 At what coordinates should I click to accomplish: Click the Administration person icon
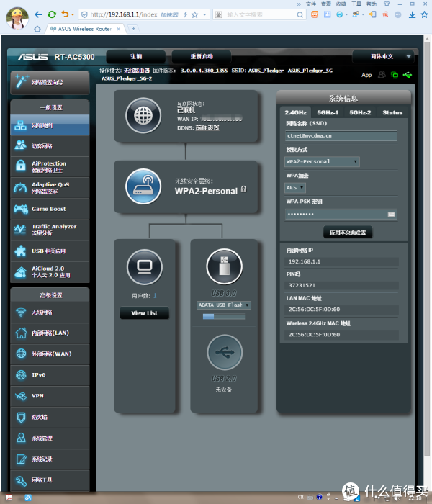[21, 438]
